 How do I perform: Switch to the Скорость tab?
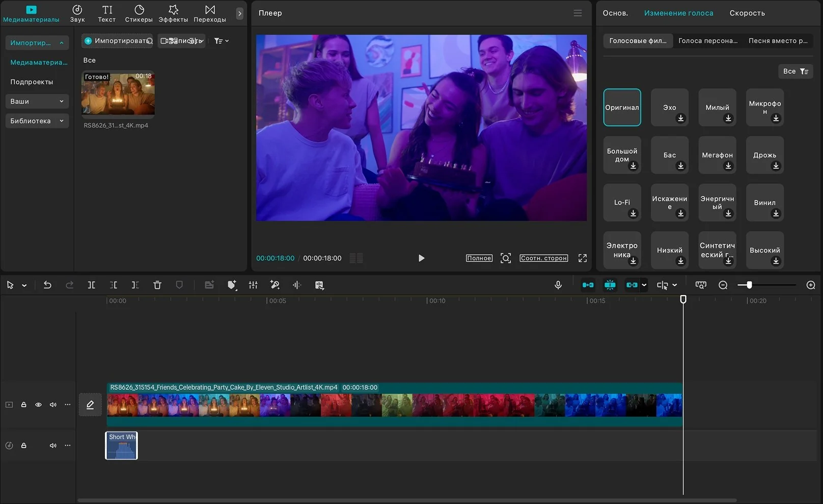747,13
